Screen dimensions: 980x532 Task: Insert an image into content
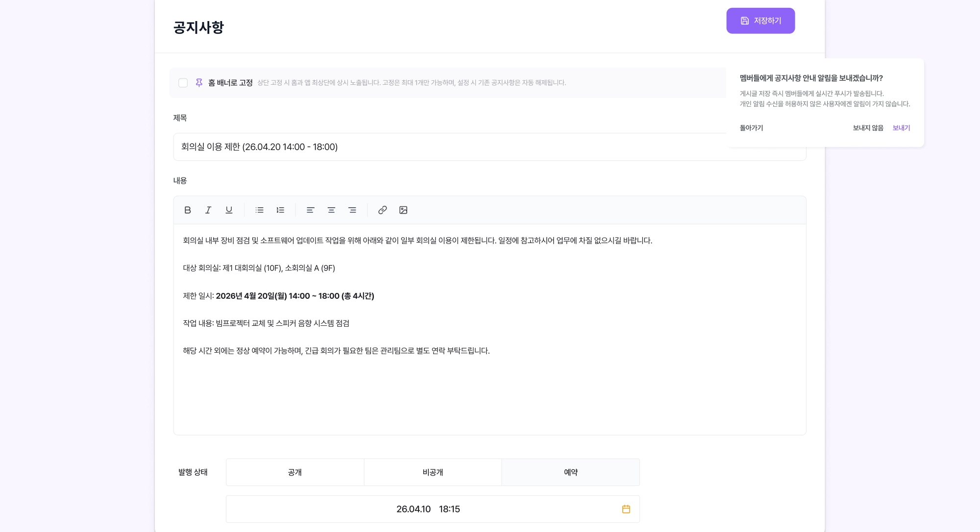[x=403, y=210]
